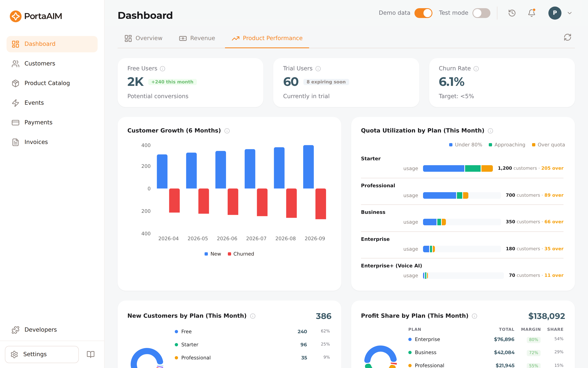Open Payments in the sidebar
The height and width of the screenshot is (368, 588).
pos(52,122)
